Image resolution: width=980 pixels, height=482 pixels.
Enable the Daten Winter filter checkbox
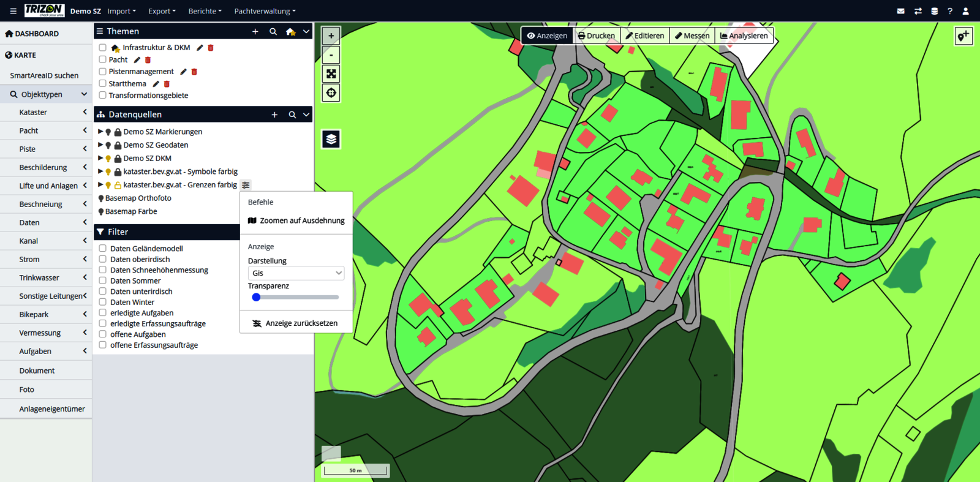(103, 302)
